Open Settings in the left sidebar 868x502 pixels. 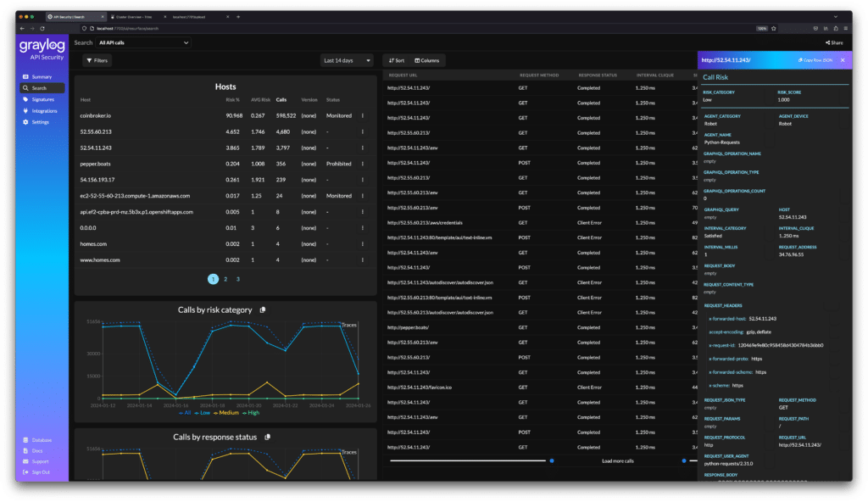(41, 122)
